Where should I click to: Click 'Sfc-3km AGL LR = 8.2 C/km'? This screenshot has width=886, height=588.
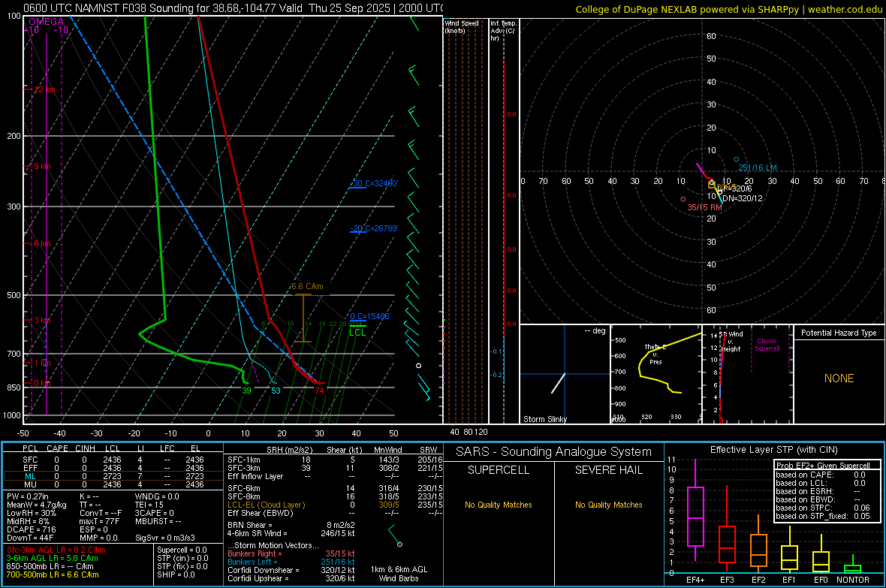pyautogui.click(x=56, y=550)
